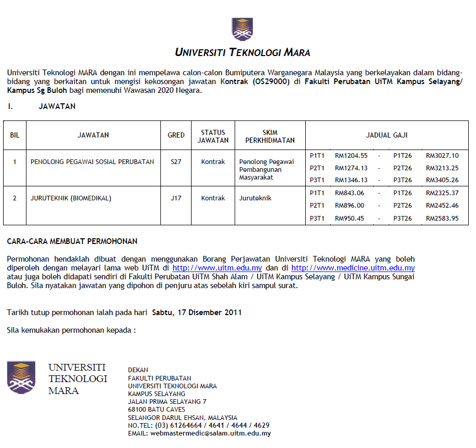Viewport: 476px width, 448px height.
Task: Click the UiTM logo beside the Dekan address
Action: 21,377
